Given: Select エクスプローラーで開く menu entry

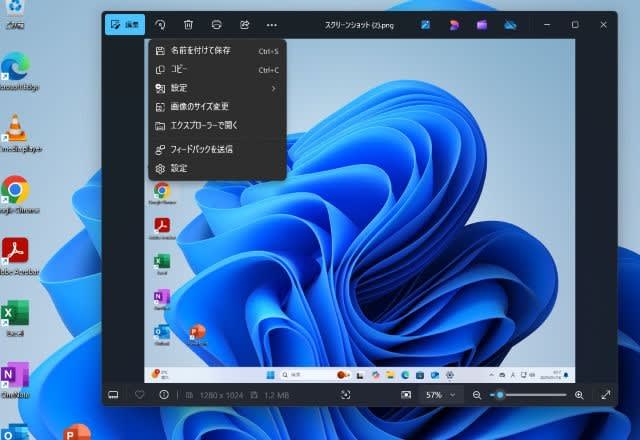Looking at the screenshot, I should click(217, 126).
